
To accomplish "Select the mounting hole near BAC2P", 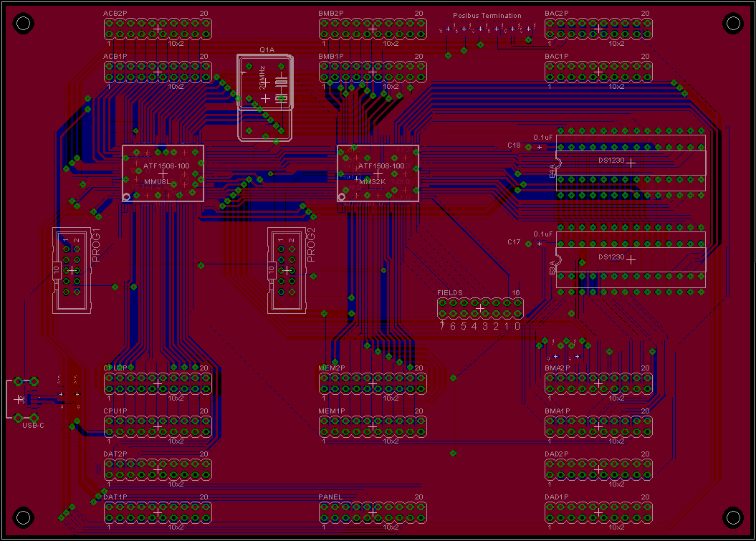I will [733, 23].
